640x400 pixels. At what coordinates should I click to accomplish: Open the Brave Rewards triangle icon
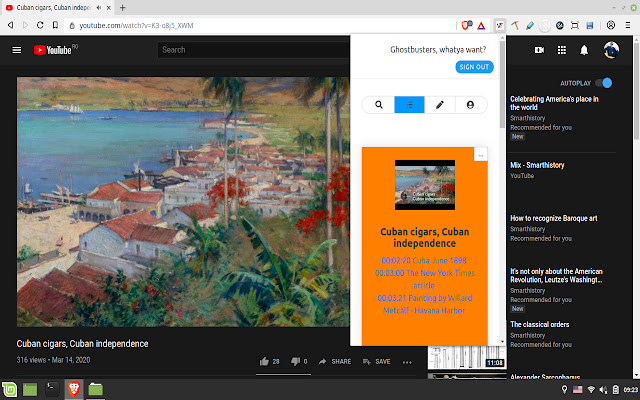pyautogui.click(x=481, y=26)
